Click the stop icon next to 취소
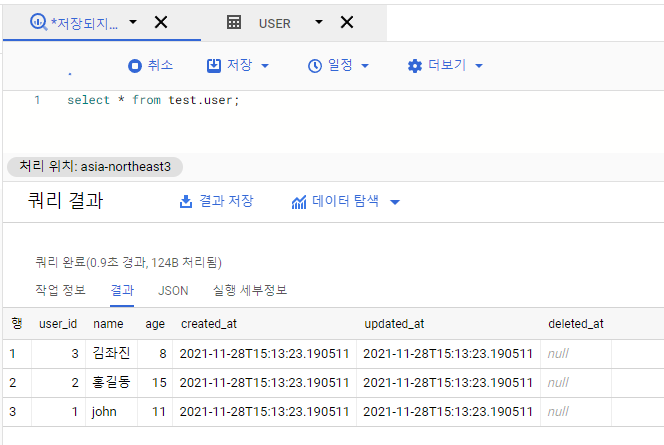Screen dimensions: 664x445 (135, 66)
